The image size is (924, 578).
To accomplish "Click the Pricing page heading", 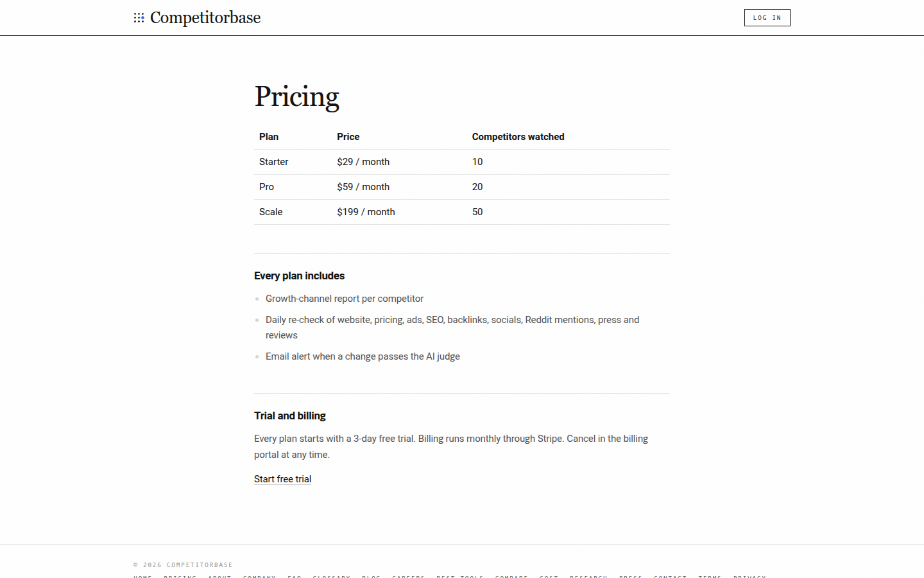I will pyautogui.click(x=296, y=96).
